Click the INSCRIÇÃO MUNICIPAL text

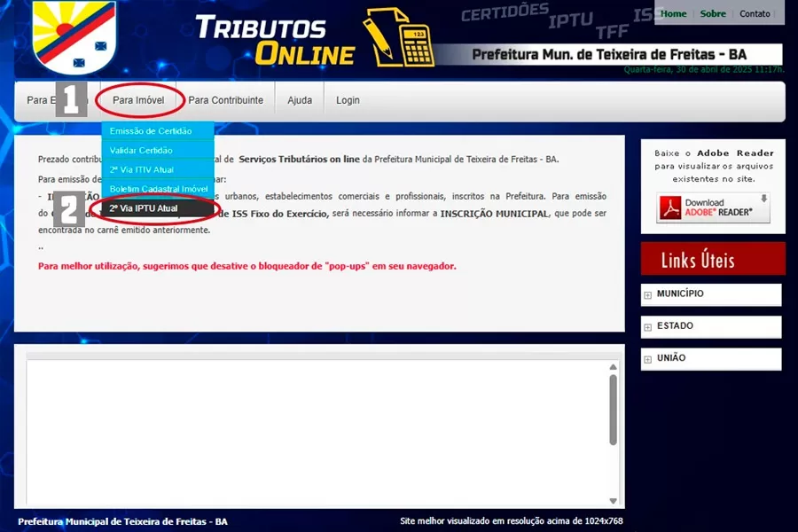[494, 214]
